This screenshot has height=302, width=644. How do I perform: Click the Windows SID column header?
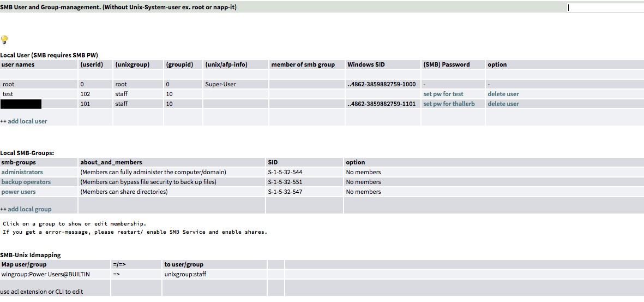(x=366, y=64)
